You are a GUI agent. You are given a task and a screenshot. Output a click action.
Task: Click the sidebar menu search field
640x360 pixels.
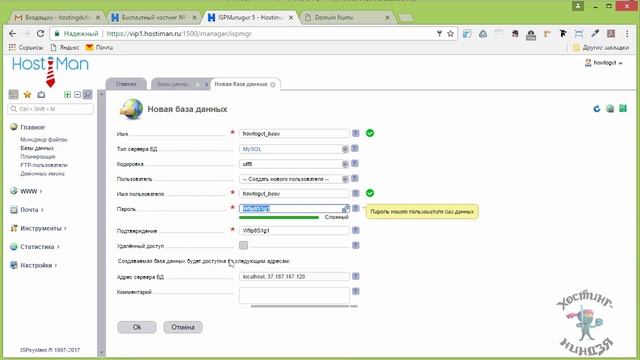50,109
